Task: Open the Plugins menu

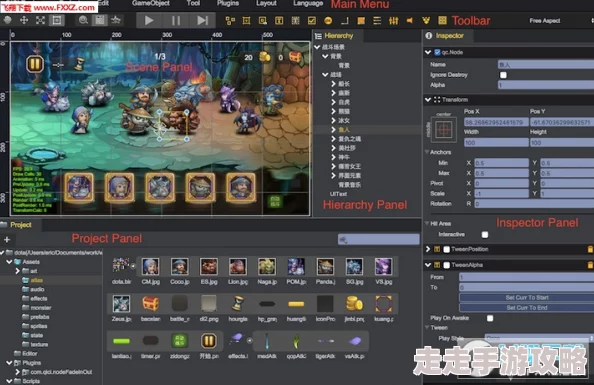Action: pos(228,3)
